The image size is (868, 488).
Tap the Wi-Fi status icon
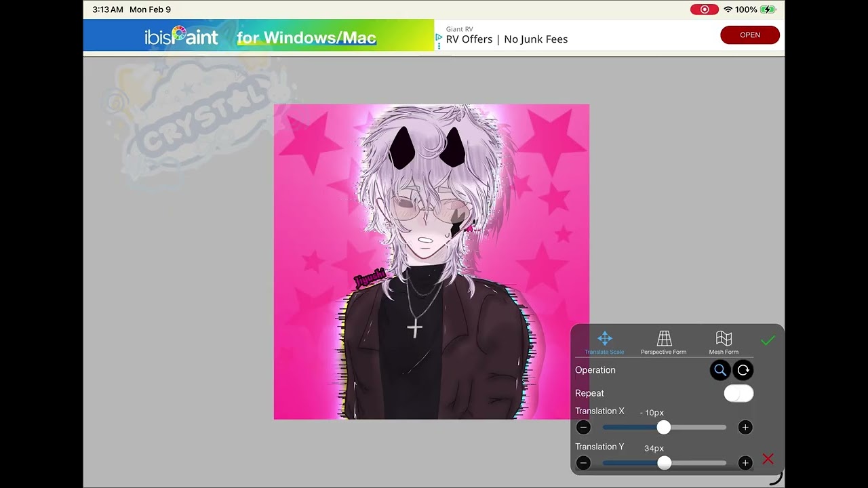coord(728,9)
